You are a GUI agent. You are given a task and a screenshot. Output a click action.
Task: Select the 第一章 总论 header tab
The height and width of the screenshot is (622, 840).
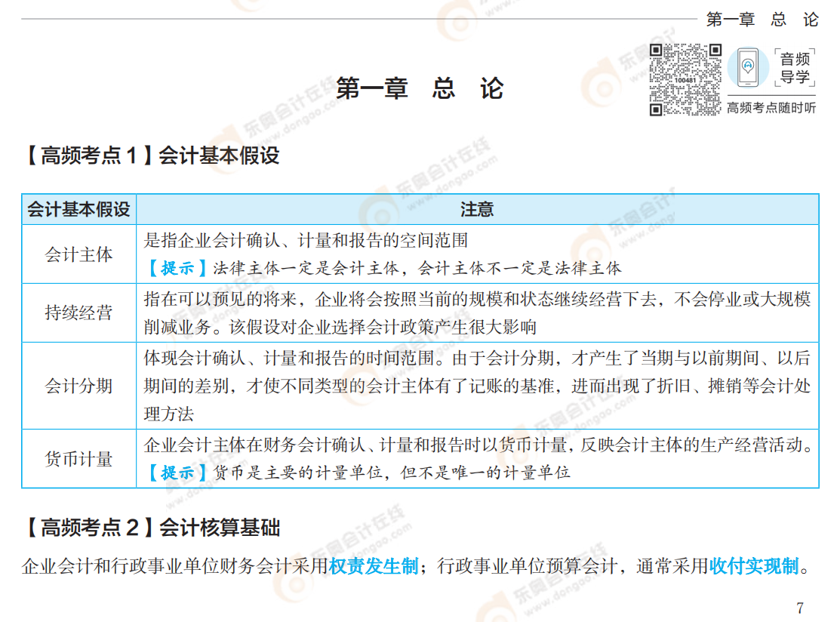pos(761,19)
